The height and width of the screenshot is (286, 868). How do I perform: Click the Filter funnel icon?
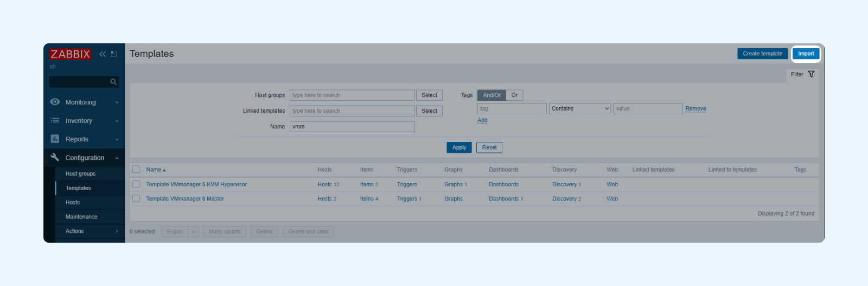click(811, 74)
